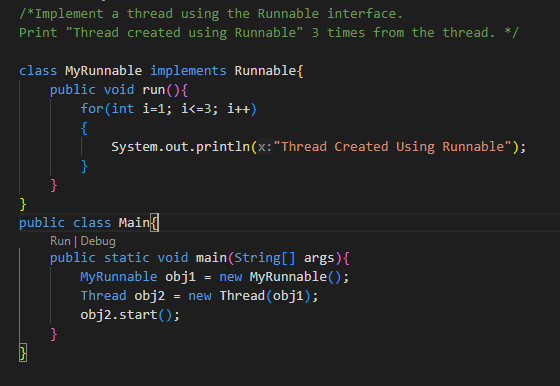
Task: Click the comment line "Implement a thread using the Runnable interface."
Action: (x=211, y=14)
